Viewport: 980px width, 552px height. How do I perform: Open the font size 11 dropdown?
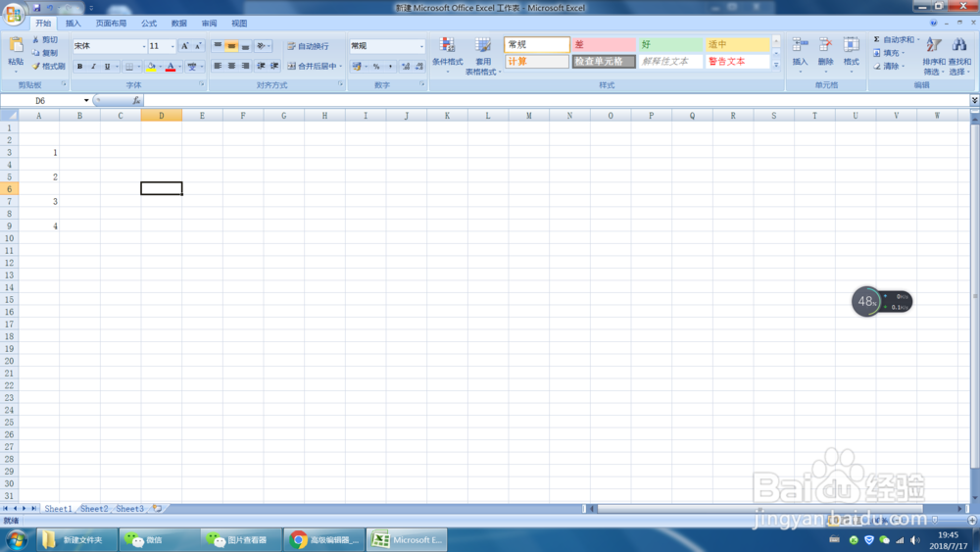pyautogui.click(x=172, y=46)
